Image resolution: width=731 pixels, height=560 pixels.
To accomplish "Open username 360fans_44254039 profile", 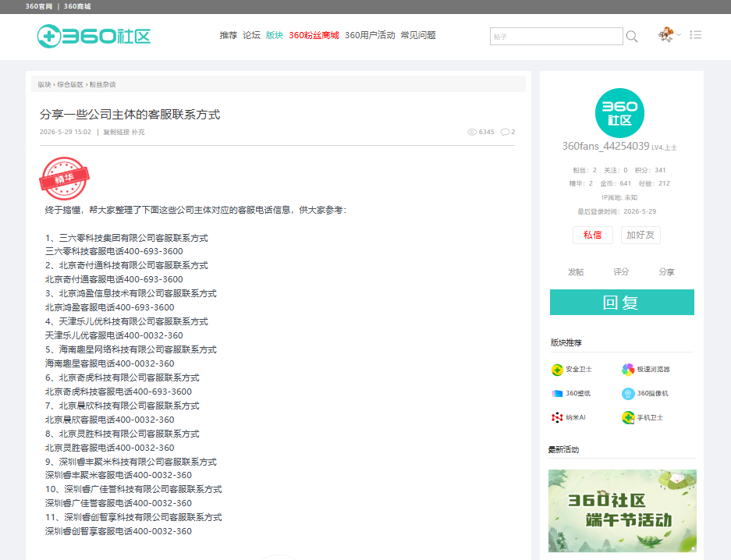I will [605, 147].
